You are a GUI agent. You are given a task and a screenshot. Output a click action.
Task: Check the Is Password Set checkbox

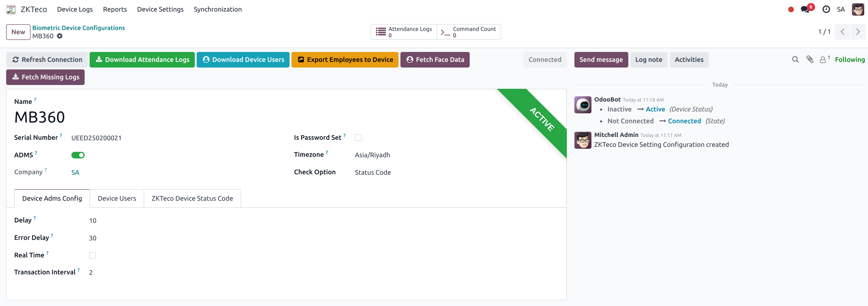[358, 137]
